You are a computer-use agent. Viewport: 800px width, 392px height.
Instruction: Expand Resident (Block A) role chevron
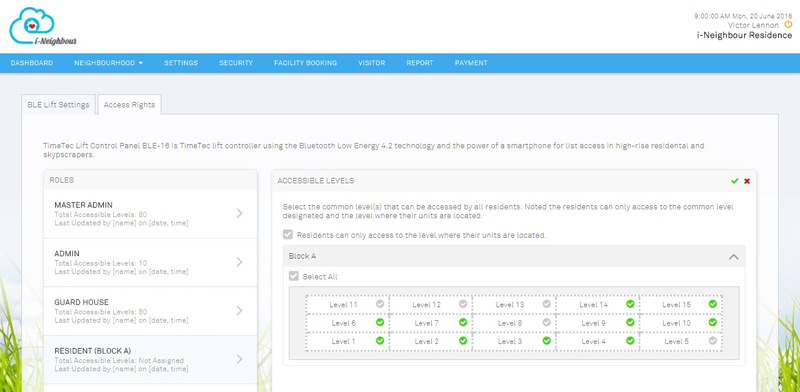(240, 359)
